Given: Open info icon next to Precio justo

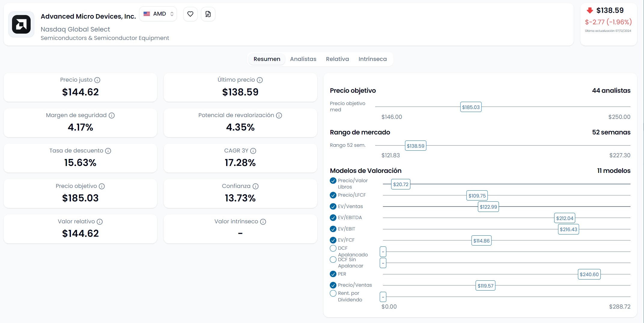Looking at the screenshot, I should [x=97, y=80].
